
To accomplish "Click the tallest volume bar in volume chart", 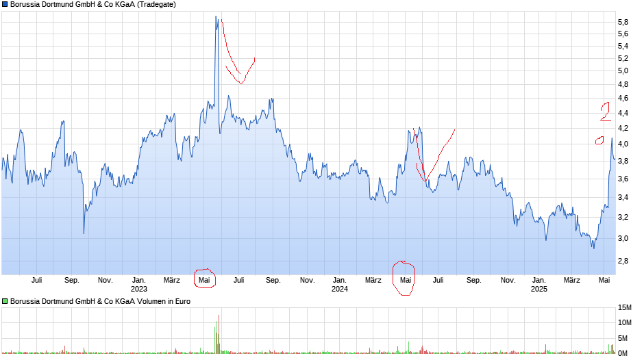I will [x=219, y=334].
